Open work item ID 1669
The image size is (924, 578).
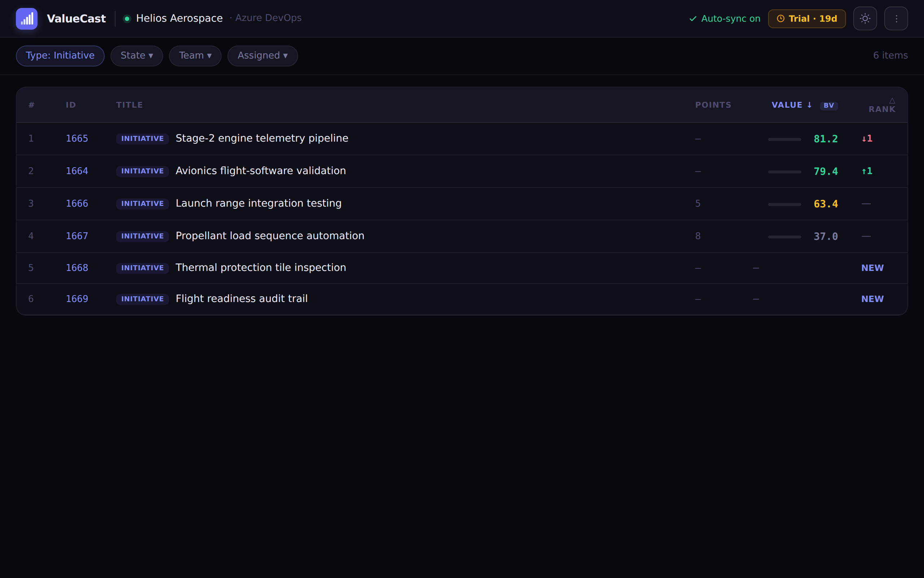[x=77, y=298]
